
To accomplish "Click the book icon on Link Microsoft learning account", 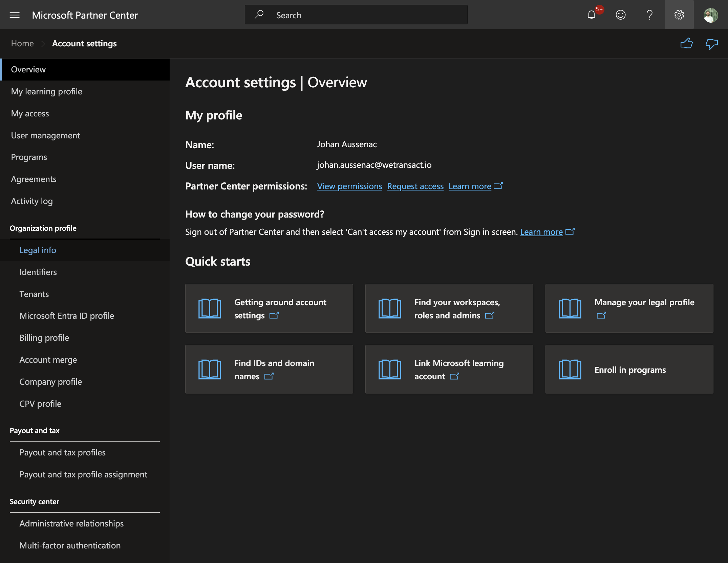I will click(390, 369).
